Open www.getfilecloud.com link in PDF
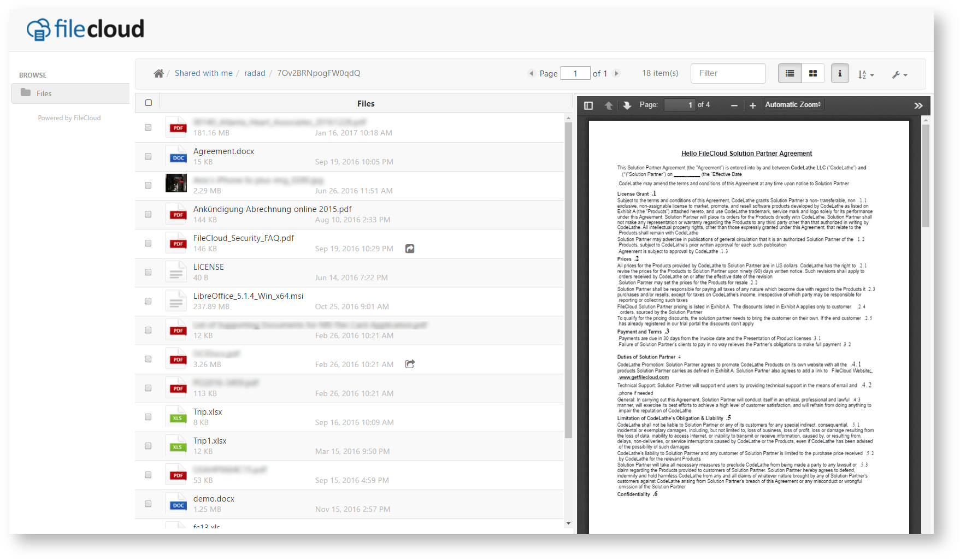 pos(644,377)
